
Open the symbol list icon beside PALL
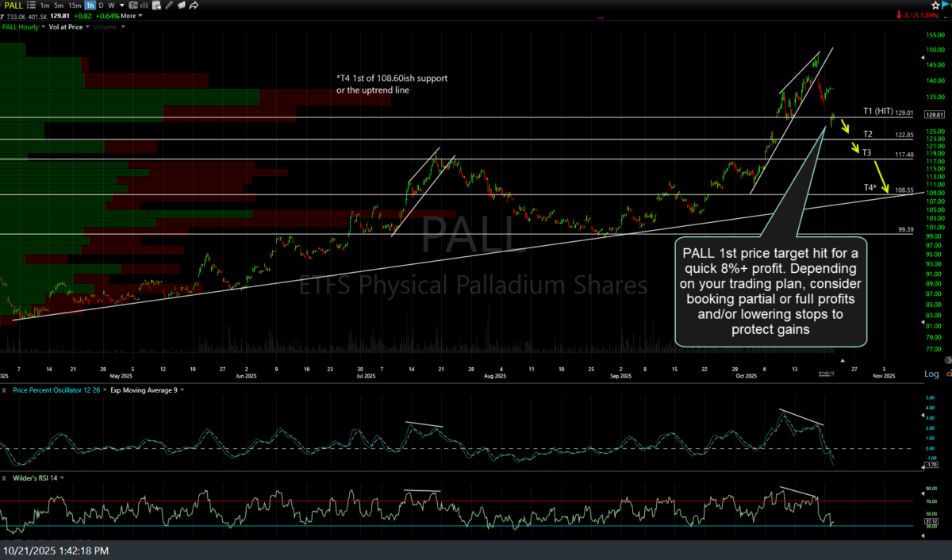pos(33,5)
